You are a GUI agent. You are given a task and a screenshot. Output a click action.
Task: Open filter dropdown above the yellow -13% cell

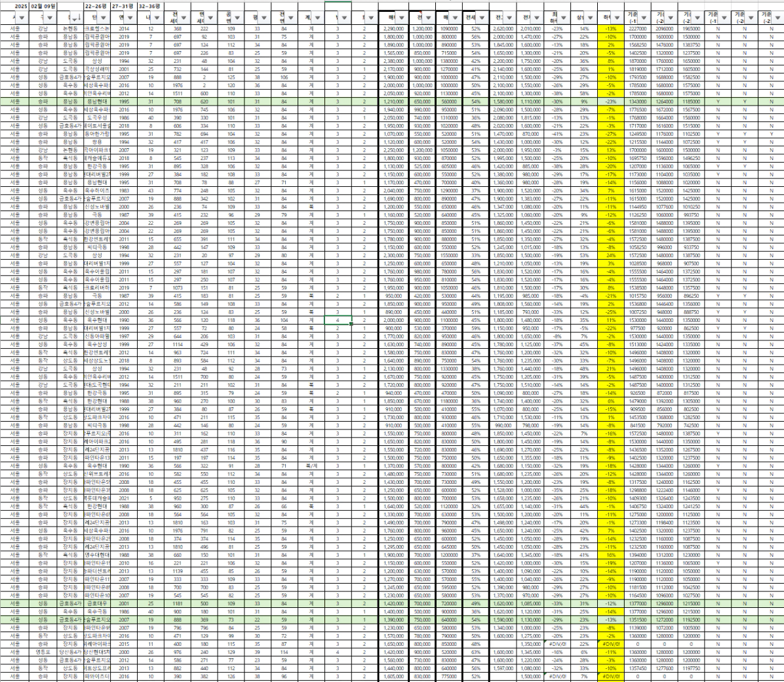pyautogui.click(x=617, y=18)
